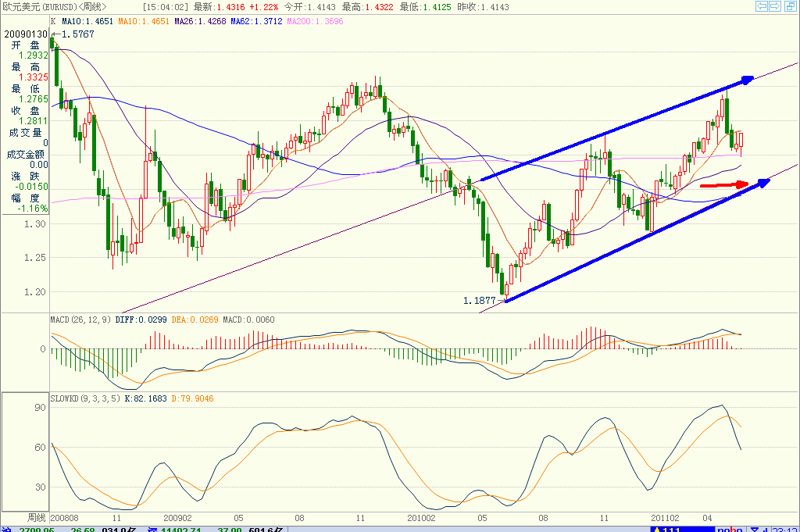Click the 1.25 price axis label
Screen dimensions: 800x532
(x=34, y=258)
